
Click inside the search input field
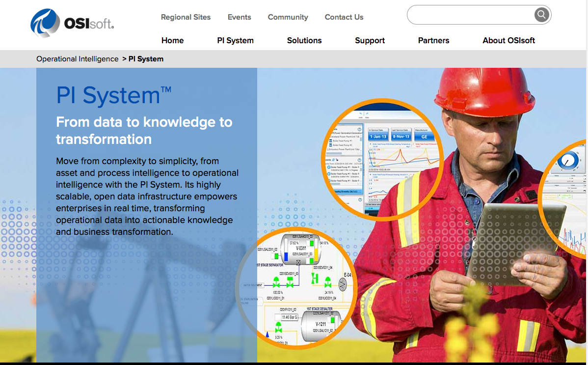click(471, 15)
